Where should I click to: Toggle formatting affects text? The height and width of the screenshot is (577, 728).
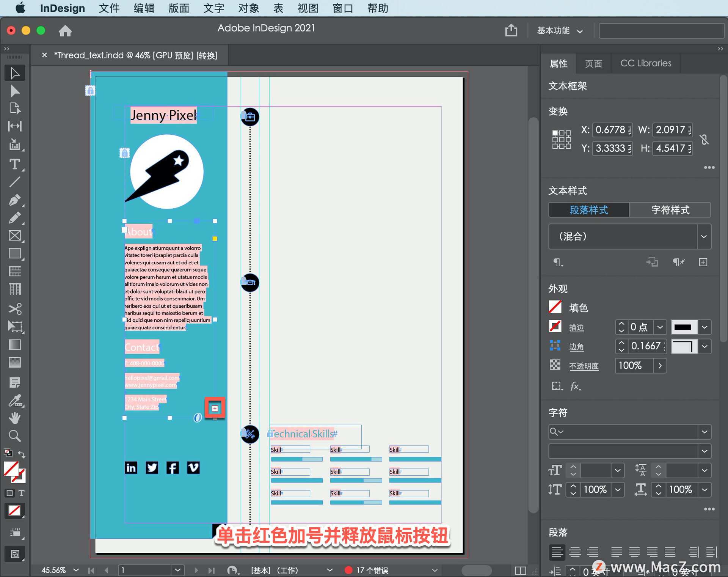[x=21, y=493]
